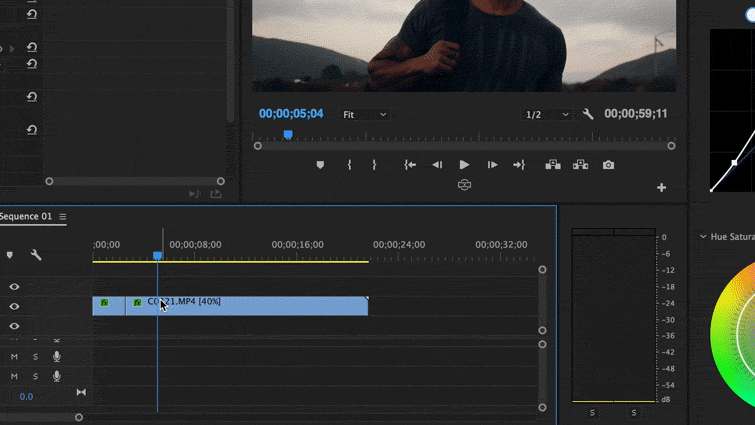Collapse the Hue Saturation section
755x425 pixels.
pos(703,237)
